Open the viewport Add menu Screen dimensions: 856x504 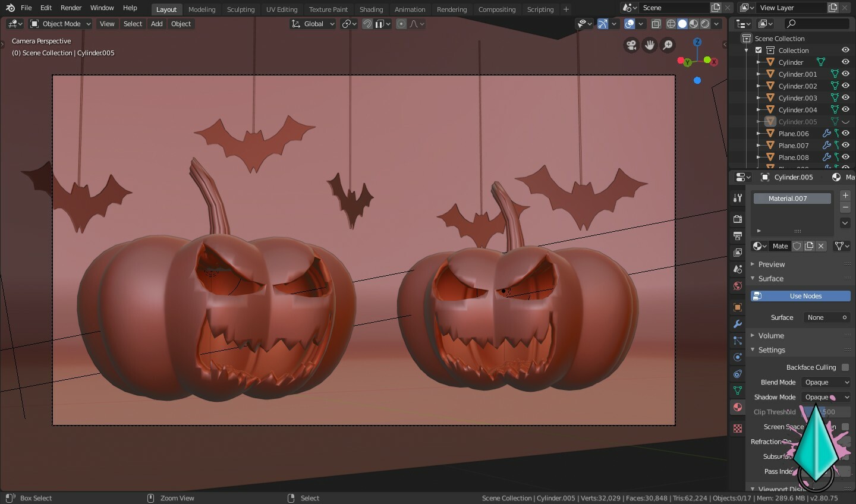(x=156, y=24)
